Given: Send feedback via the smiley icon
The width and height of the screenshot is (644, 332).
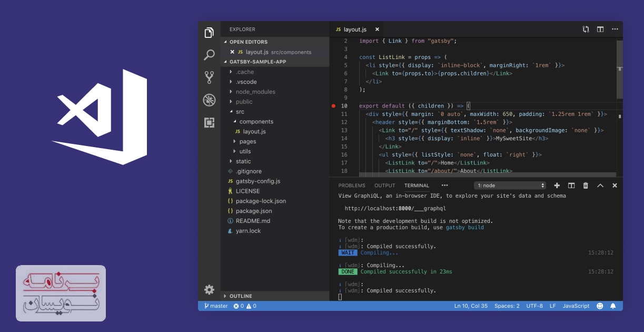Looking at the screenshot, I should tap(600, 306).
